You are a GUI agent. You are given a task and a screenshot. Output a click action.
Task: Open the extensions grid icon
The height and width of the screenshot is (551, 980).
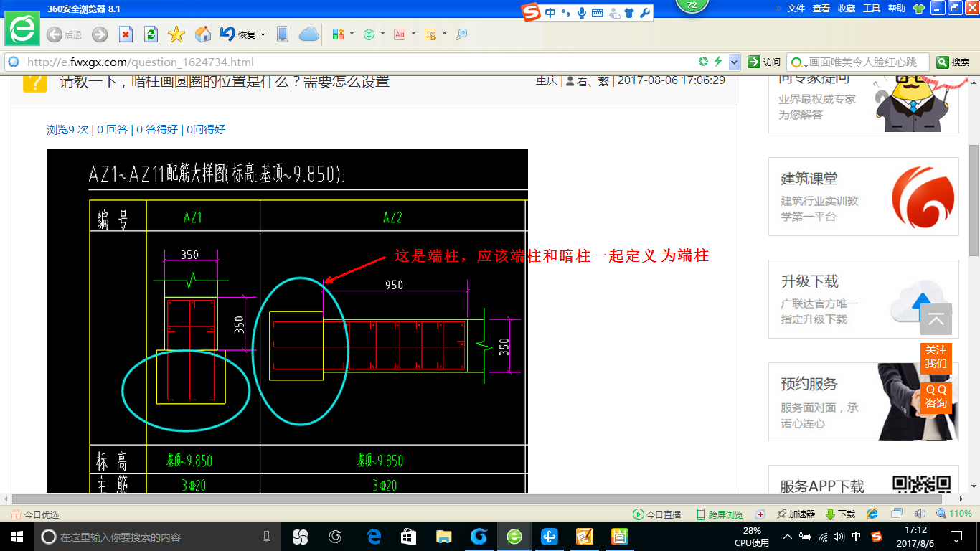coord(339,34)
